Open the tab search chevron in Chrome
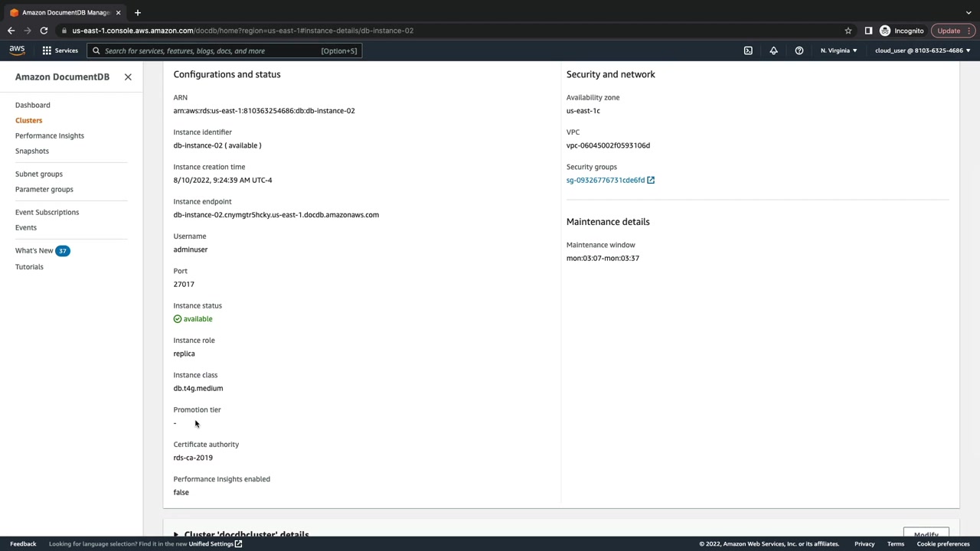This screenshot has height=551, width=980. (x=969, y=12)
